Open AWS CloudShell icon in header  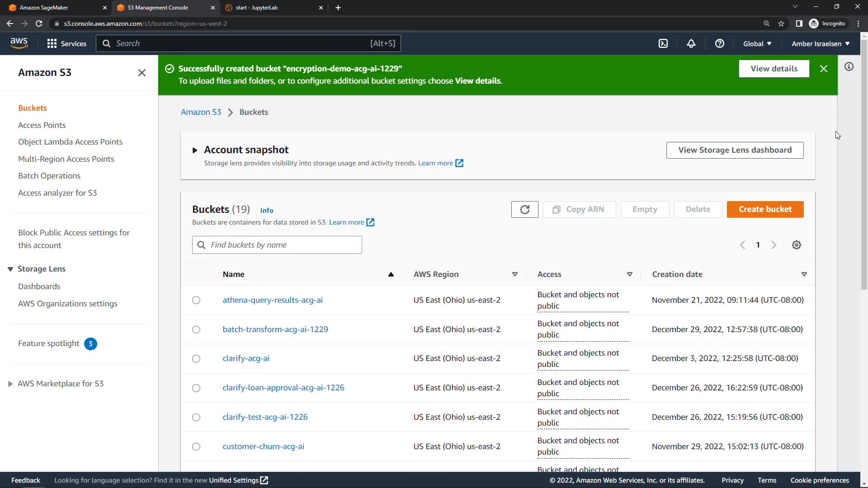click(663, 43)
